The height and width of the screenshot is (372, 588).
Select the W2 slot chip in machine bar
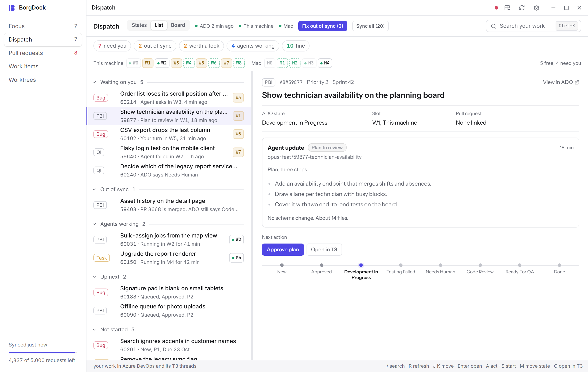click(162, 63)
